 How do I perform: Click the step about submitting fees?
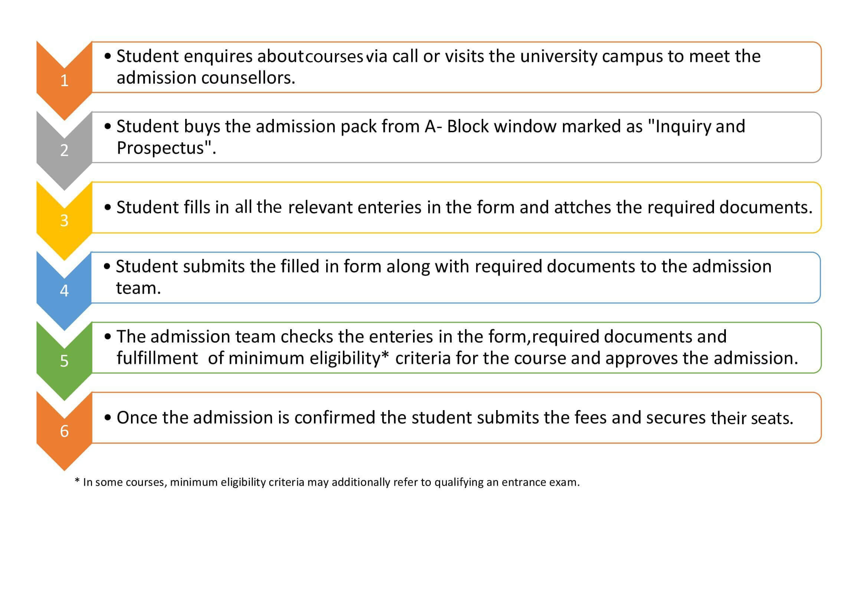457,418
